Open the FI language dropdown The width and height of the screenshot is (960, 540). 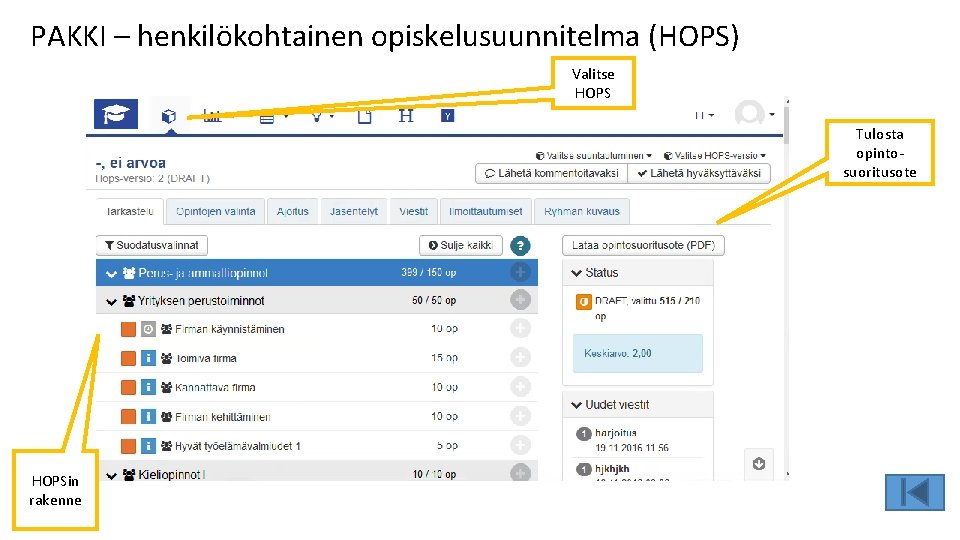coord(704,115)
